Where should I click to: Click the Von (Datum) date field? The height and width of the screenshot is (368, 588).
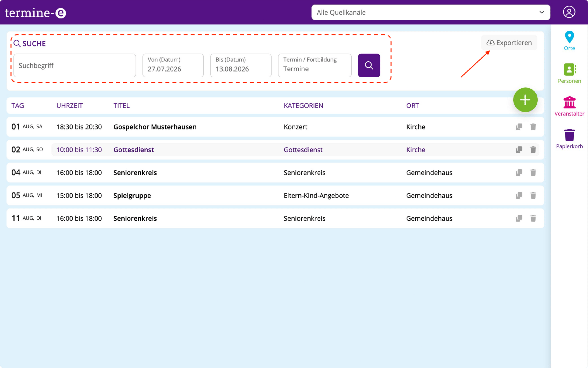click(173, 65)
